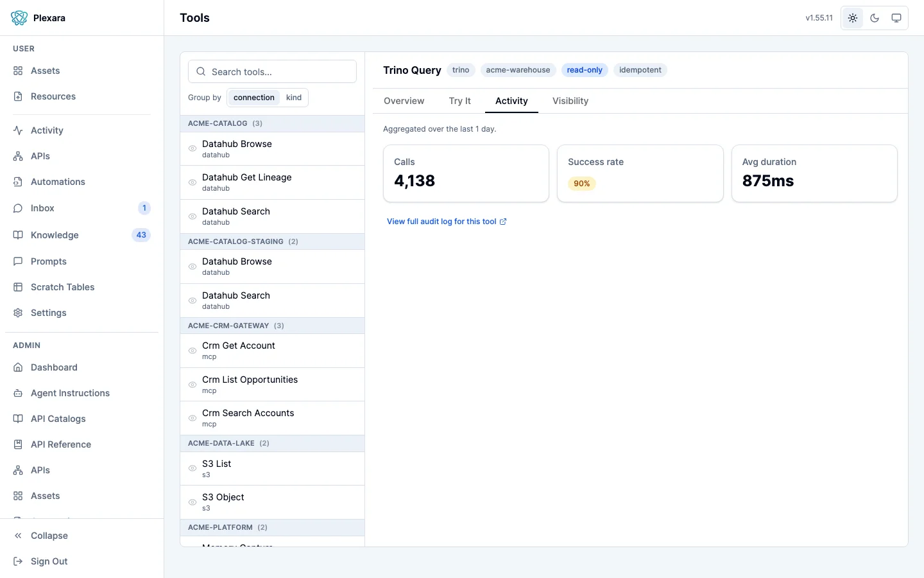Toggle visibility of ACME-CATALOG Datahub Browse
This screenshot has width=924, height=578.
click(193, 148)
